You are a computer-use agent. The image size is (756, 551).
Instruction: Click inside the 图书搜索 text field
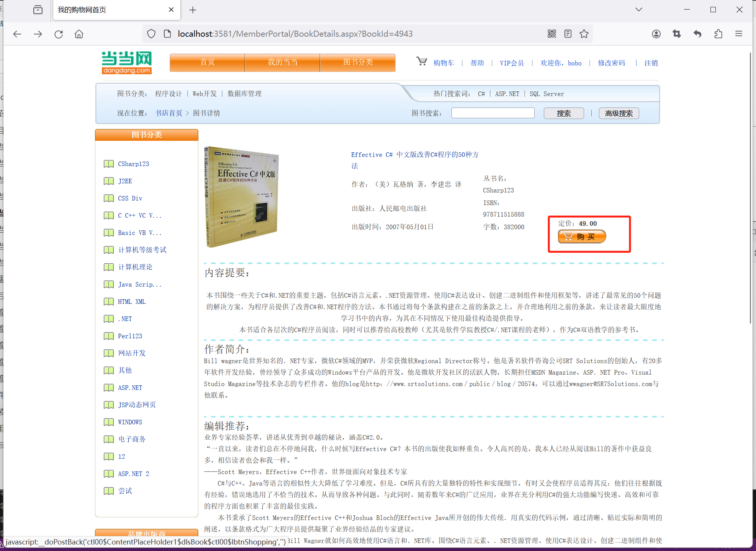tap(493, 113)
